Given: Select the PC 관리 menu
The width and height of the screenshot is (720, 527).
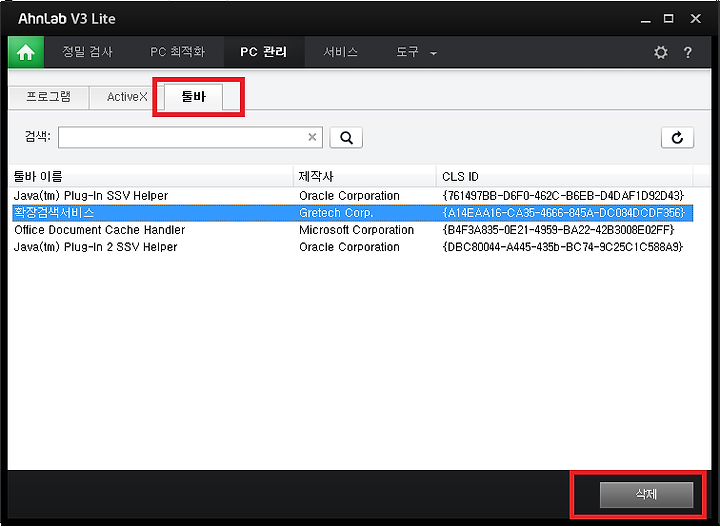Looking at the screenshot, I should pos(264,52).
